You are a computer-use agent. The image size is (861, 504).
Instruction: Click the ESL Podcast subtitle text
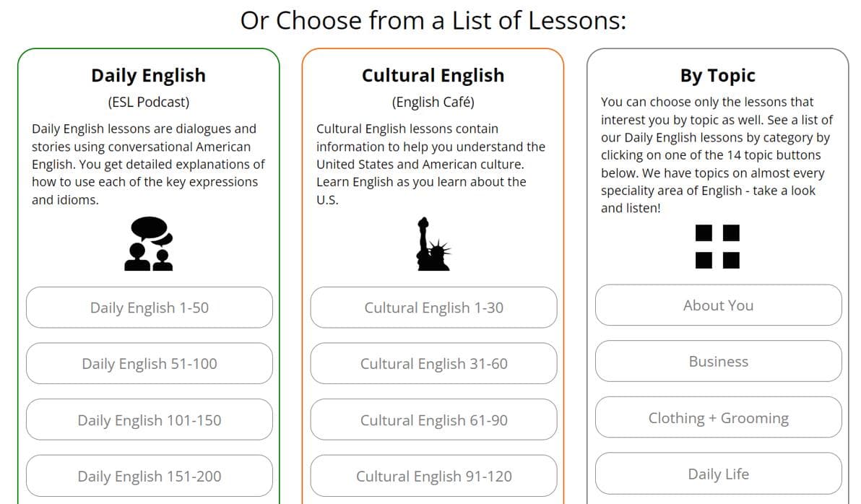[x=148, y=102]
